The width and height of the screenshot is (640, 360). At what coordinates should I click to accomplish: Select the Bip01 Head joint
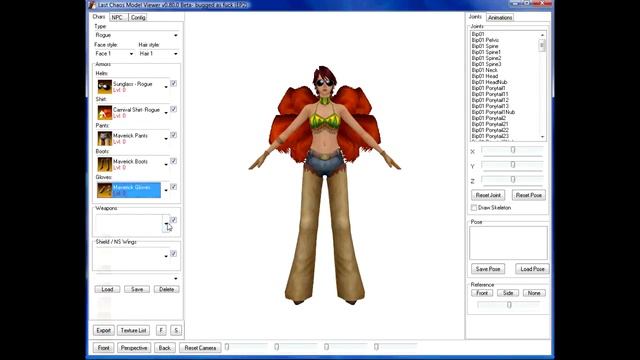tap(485, 76)
